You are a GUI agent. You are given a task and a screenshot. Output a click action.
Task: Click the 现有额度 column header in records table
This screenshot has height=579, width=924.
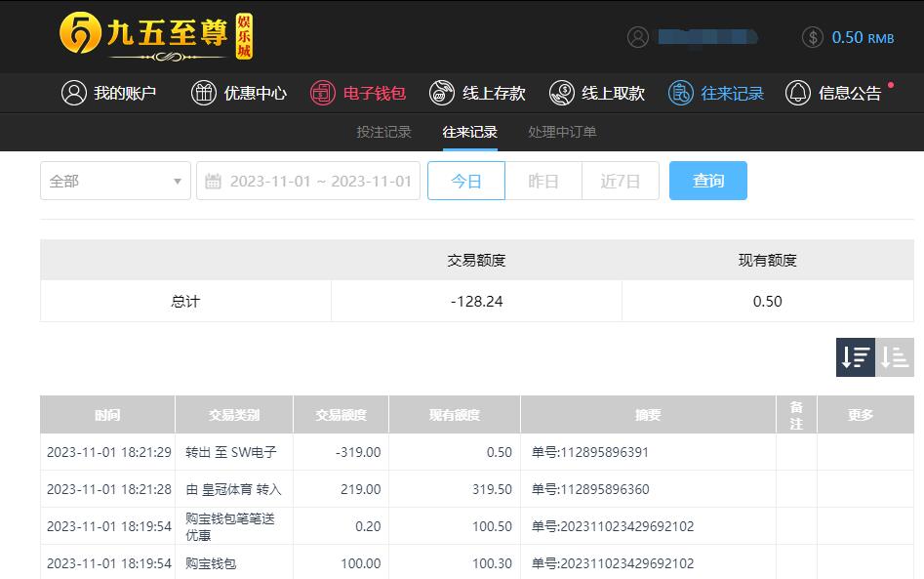pyautogui.click(x=455, y=415)
